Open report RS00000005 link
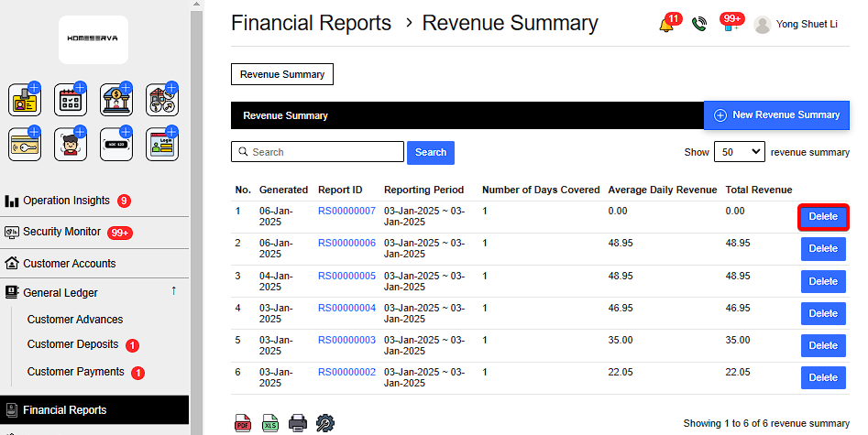 pos(346,276)
